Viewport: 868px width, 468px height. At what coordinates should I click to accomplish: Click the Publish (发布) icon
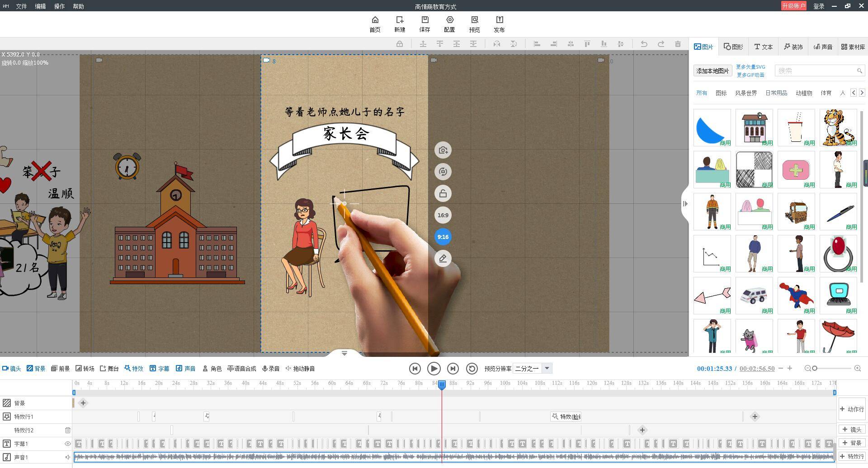click(499, 24)
